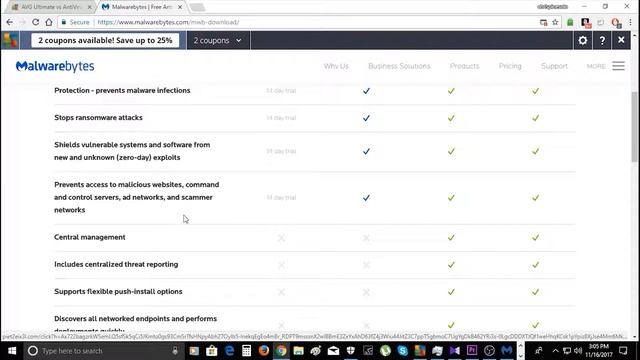640x360 pixels.
Task: Click 'Protection - prevents malware infections' text
Action: tap(122, 90)
